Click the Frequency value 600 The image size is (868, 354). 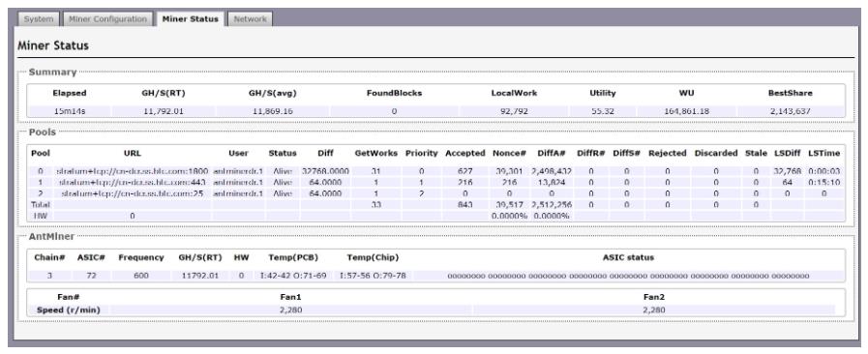(x=141, y=276)
